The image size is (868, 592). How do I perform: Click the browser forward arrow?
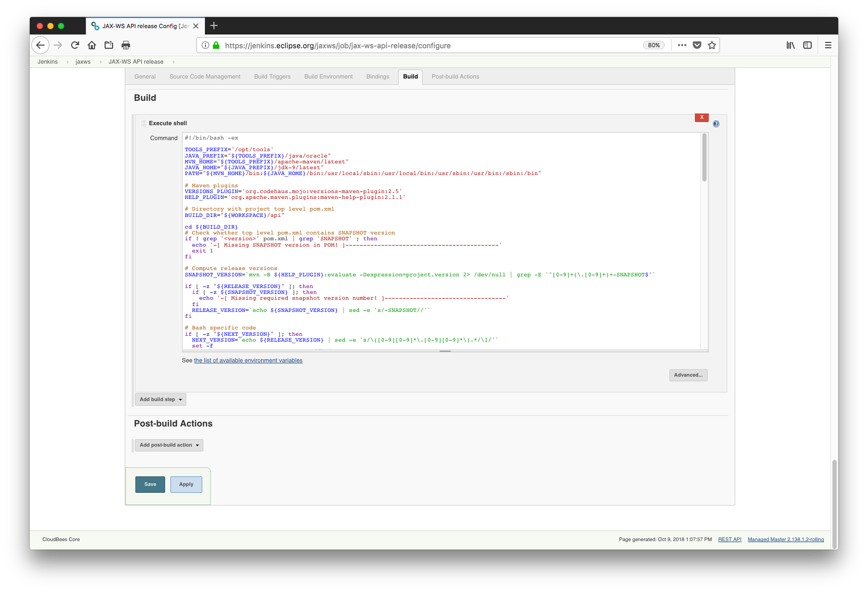(58, 45)
